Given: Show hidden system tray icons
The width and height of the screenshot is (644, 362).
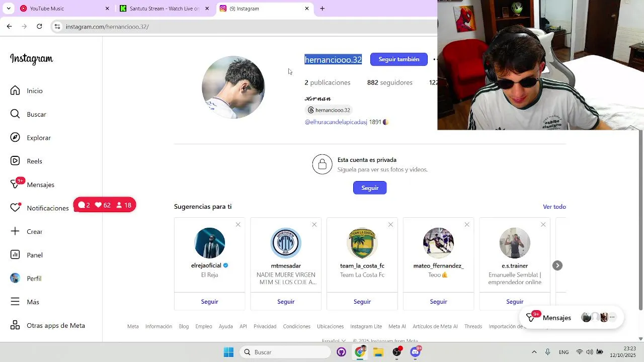Looking at the screenshot, I should tap(534, 352).
